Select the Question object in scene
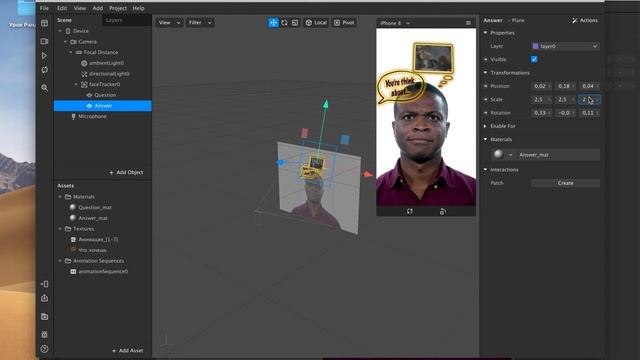This screenshot has width=640, height=360. (105, 95)
